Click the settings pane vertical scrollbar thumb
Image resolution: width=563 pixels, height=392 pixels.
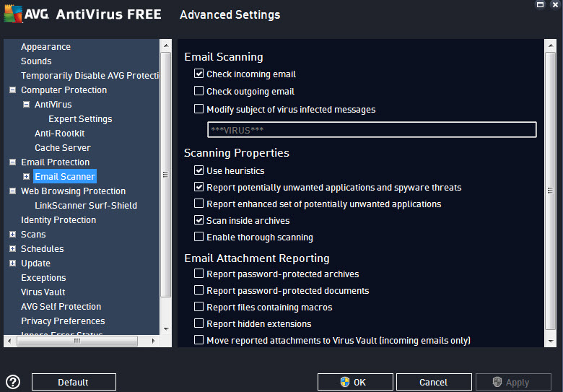click(x=550, y=191)
